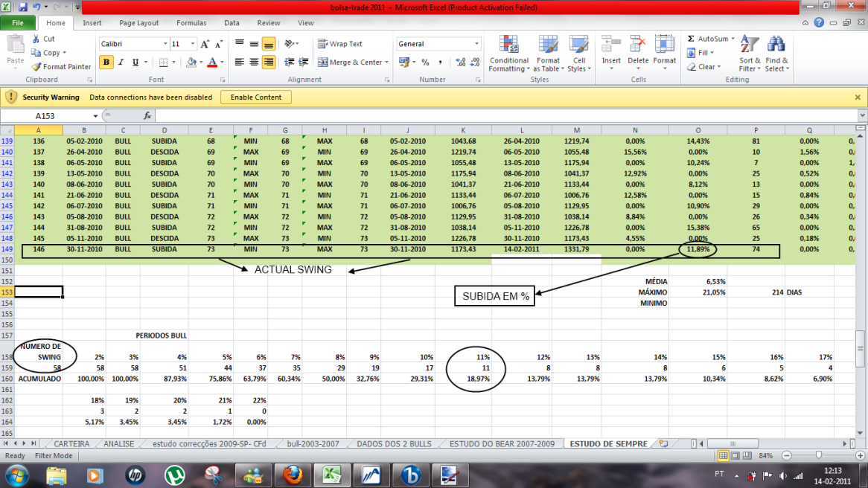The height and width of the screenshot is (488, 868).
Task: Click zoom in plus button
Action: coord(860,455)
